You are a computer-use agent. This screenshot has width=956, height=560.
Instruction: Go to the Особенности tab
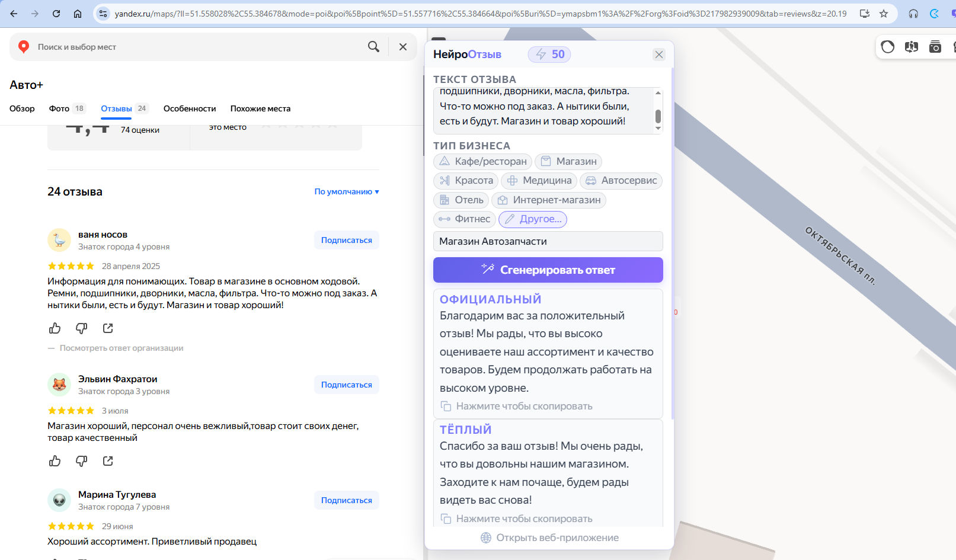(190, 108)
